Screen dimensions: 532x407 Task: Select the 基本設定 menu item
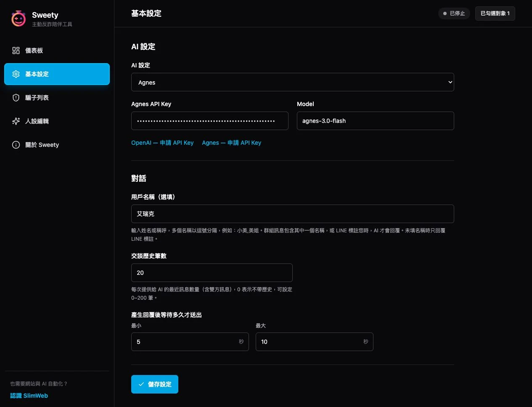coord(57,74)
